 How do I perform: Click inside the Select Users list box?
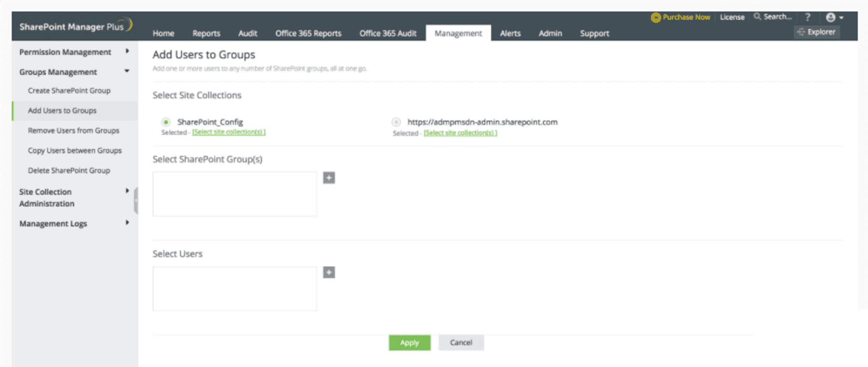(x=235, y=288)
